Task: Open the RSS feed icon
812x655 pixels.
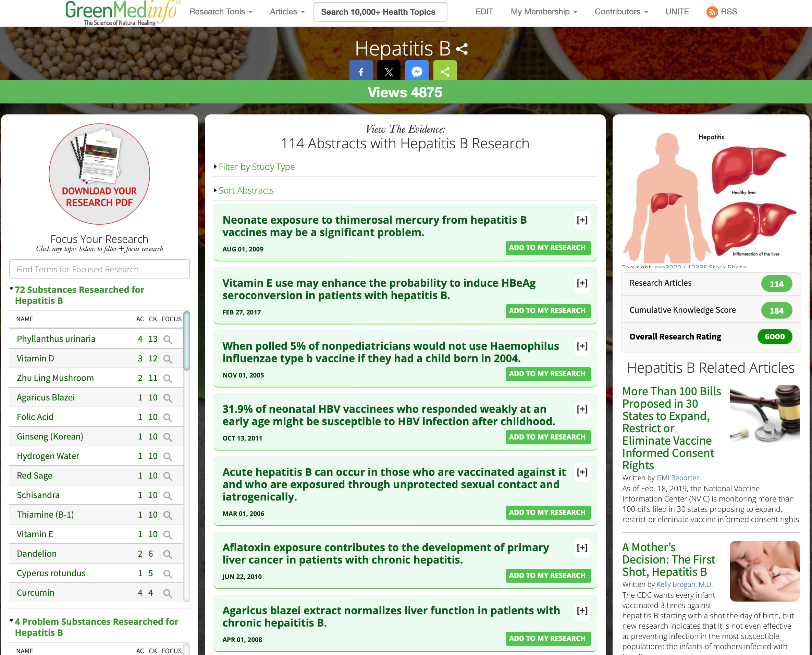Action: [x=712, y=12]
